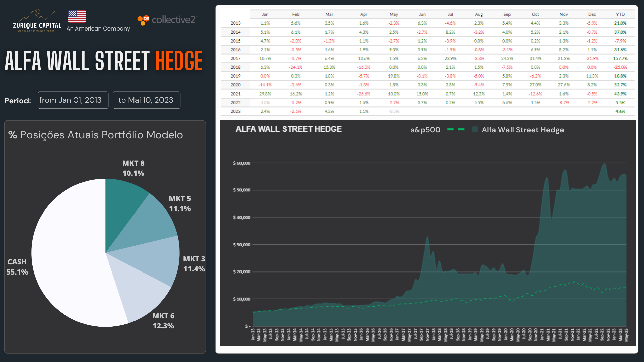Click the Collective2 orange hexagon logo
This screenshot has width=644, height=362.
[x=143, y=20]
